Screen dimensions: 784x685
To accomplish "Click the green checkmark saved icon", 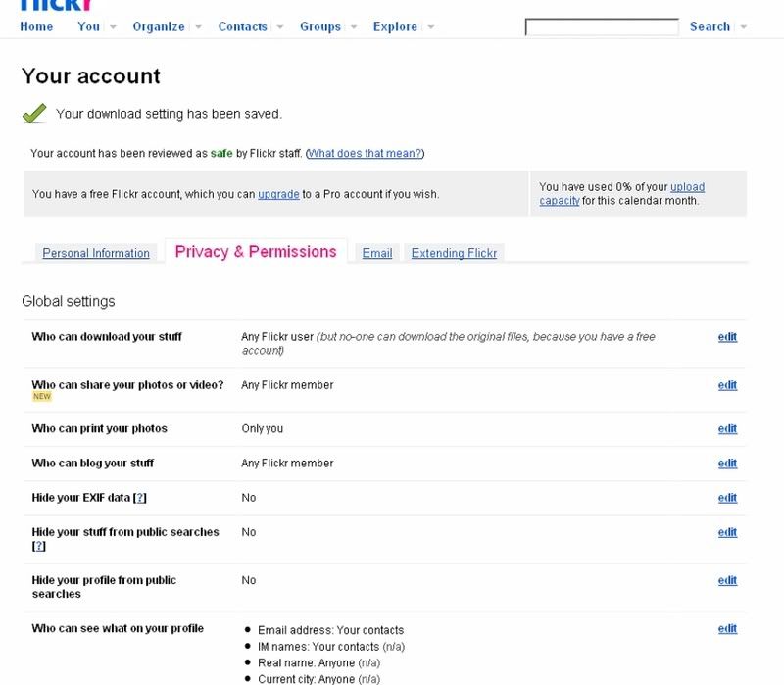I will (34, 114).
